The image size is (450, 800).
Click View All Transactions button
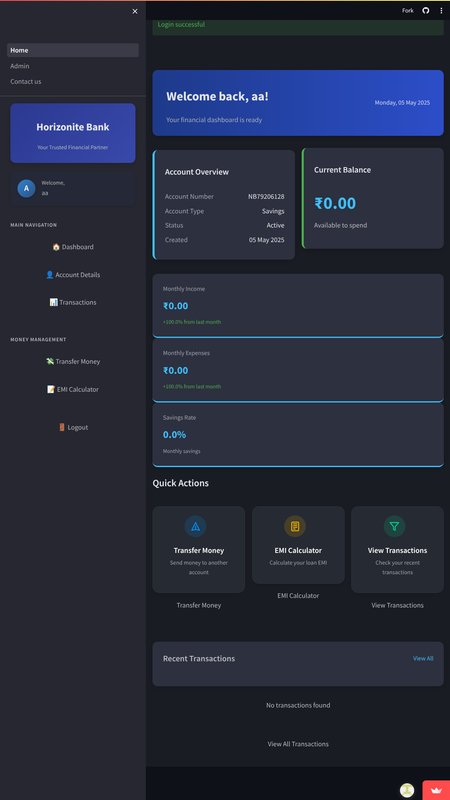pos(298,744)
